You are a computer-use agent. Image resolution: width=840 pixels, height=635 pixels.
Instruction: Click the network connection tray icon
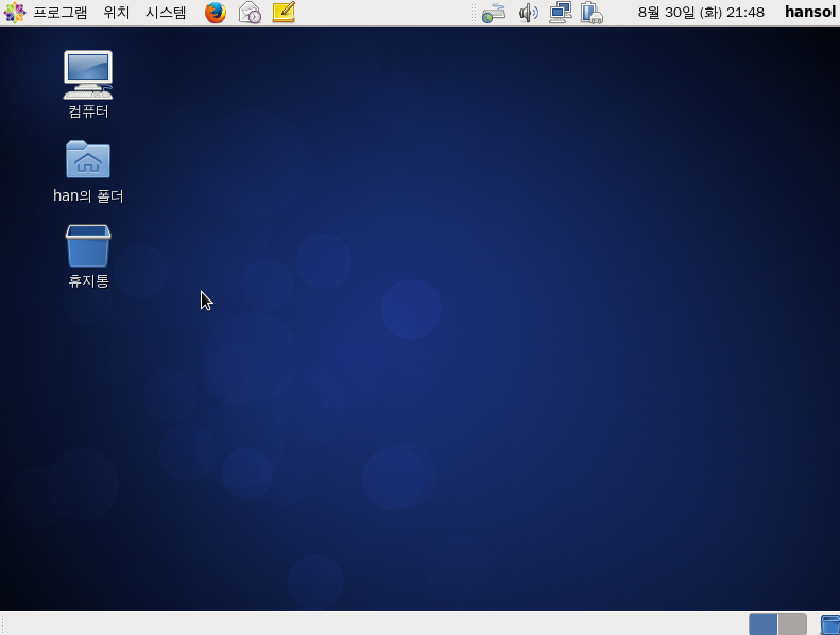point(560,12)
